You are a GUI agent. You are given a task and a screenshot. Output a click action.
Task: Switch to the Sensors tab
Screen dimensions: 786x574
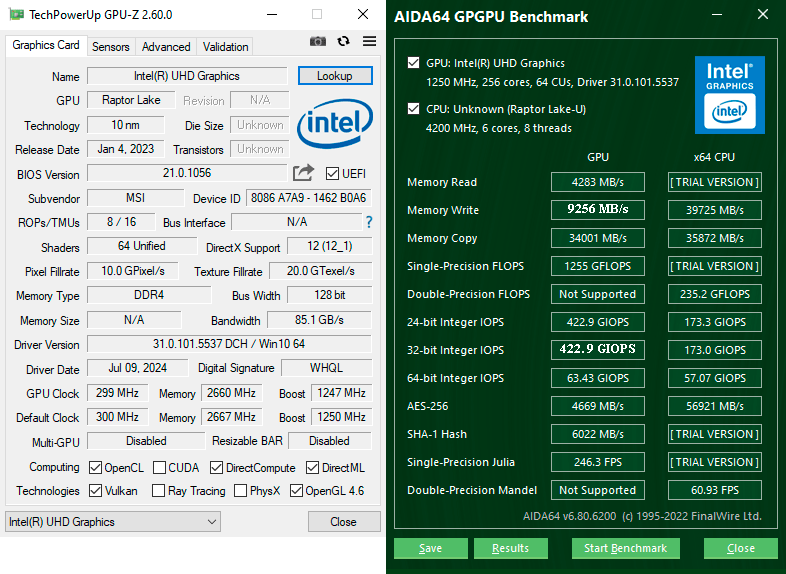[111, 47]
